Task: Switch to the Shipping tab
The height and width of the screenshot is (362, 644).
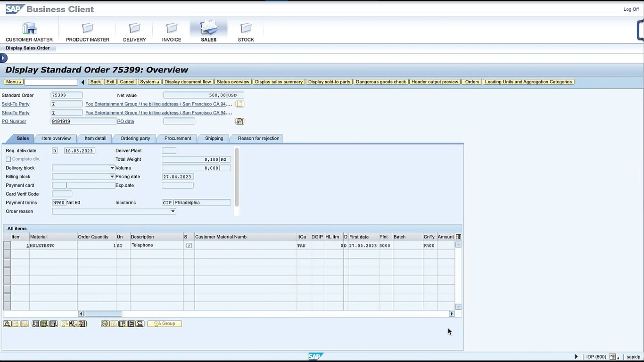Action: tap(214, 139)
